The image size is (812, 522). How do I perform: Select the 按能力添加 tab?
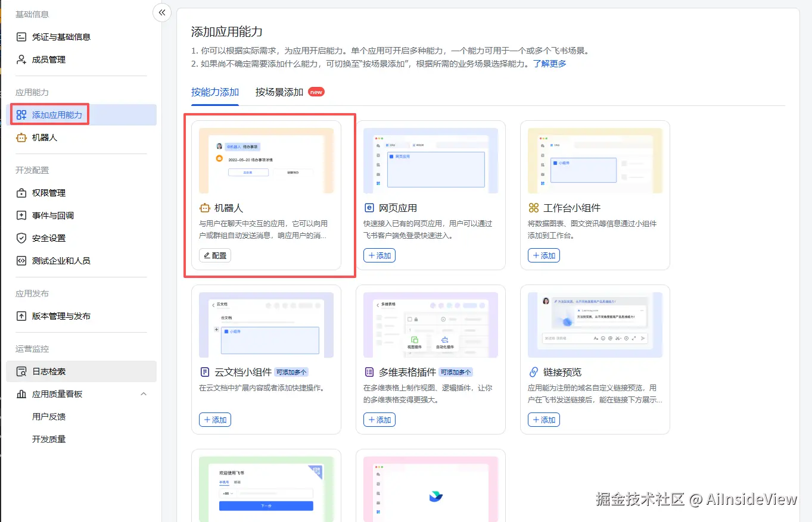[x=215, y=92]
